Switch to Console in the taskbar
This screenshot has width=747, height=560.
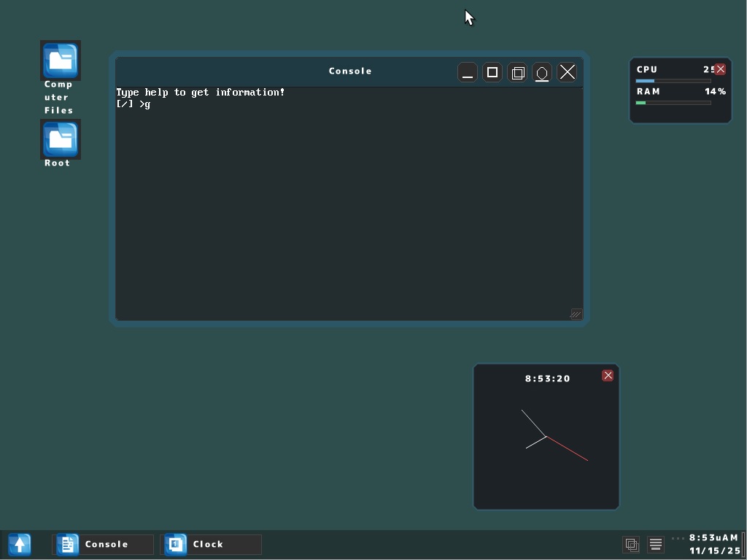pos(104,544)
